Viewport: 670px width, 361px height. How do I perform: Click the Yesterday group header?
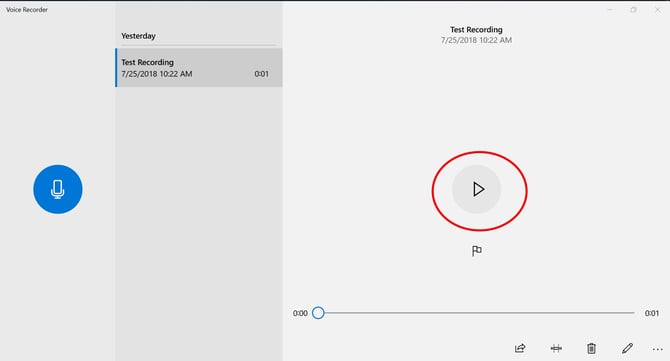coord(138,36)
